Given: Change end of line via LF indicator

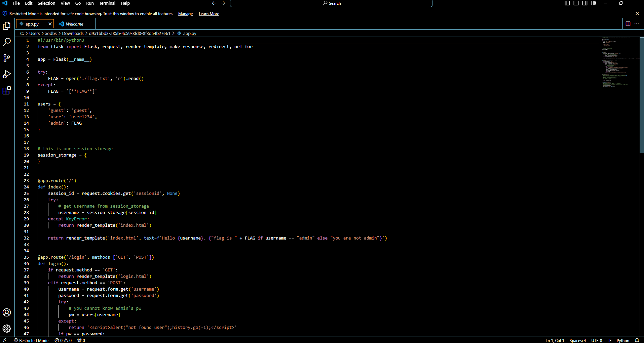Looking at the screenshot, I should [609, 340].
